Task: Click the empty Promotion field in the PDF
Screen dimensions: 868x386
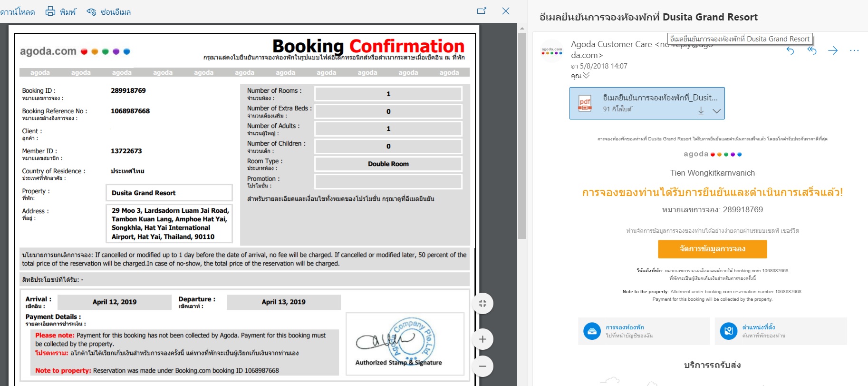Action: pyautogui.click(x=388, y=181)
